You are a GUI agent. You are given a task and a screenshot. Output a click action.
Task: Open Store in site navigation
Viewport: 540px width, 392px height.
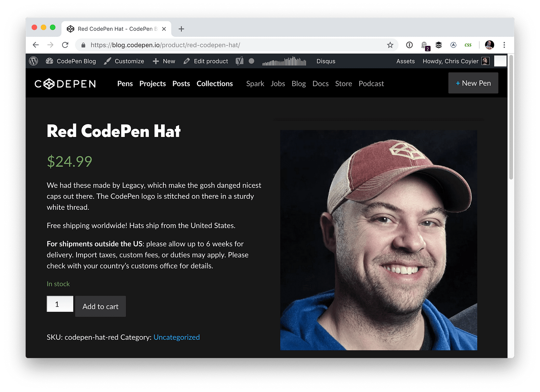(x=344, y=84)
